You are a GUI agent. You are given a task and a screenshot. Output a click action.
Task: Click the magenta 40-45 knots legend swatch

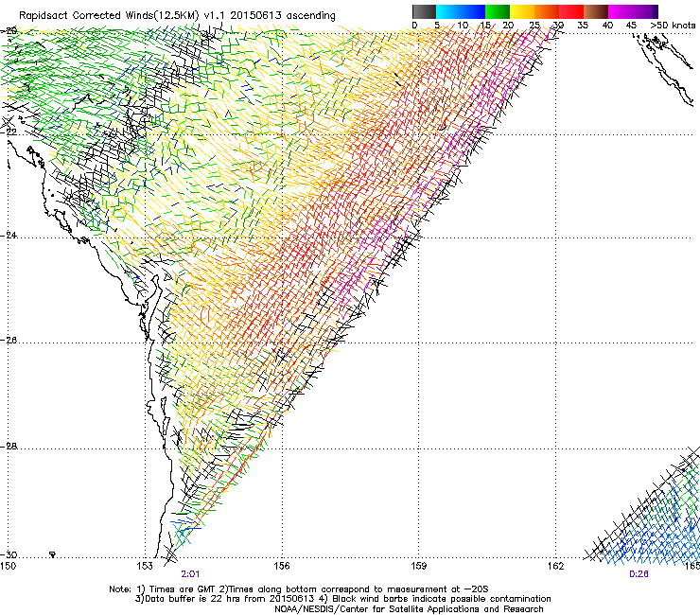tap(621, 11)
